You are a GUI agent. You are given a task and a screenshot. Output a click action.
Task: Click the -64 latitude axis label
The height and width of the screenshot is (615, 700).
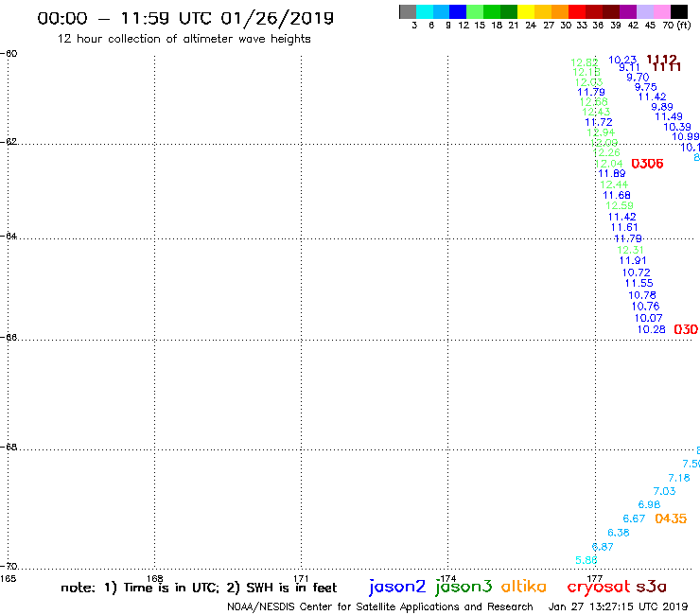(x=9, y=236)
